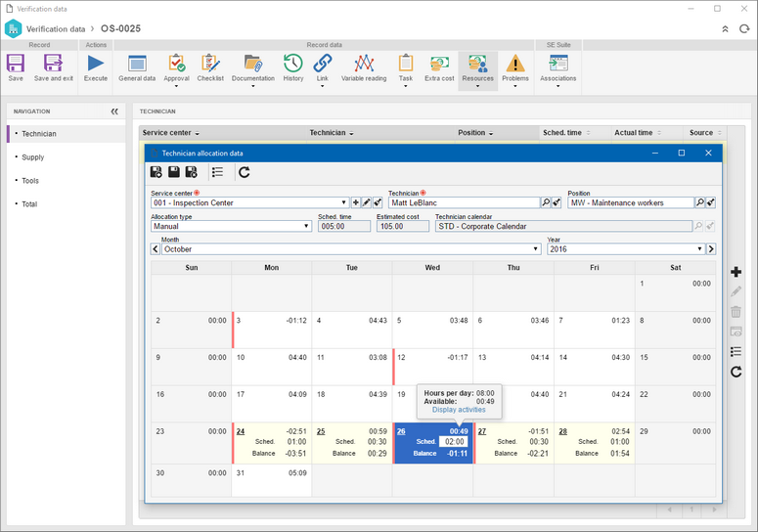Expand the Approval dropdown arrow

176,86
